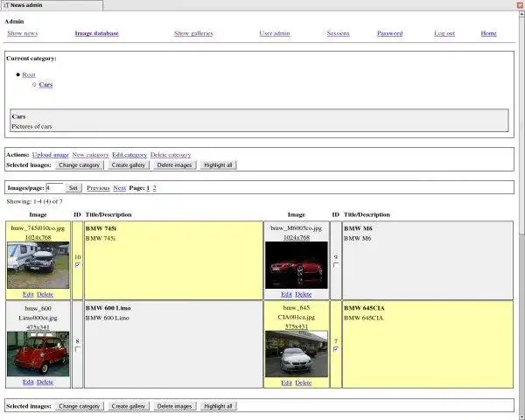Open the BMW 745i thumbnail image

click(x=38, y=265)
